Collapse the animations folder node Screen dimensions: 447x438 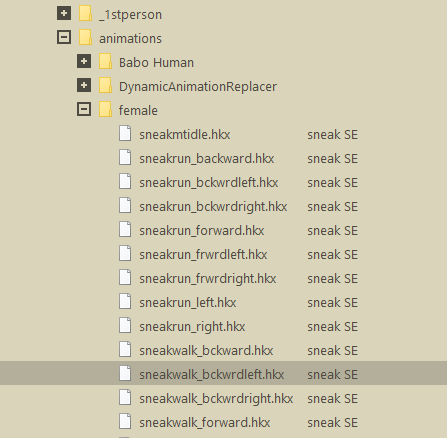click(x=64, y=37)
